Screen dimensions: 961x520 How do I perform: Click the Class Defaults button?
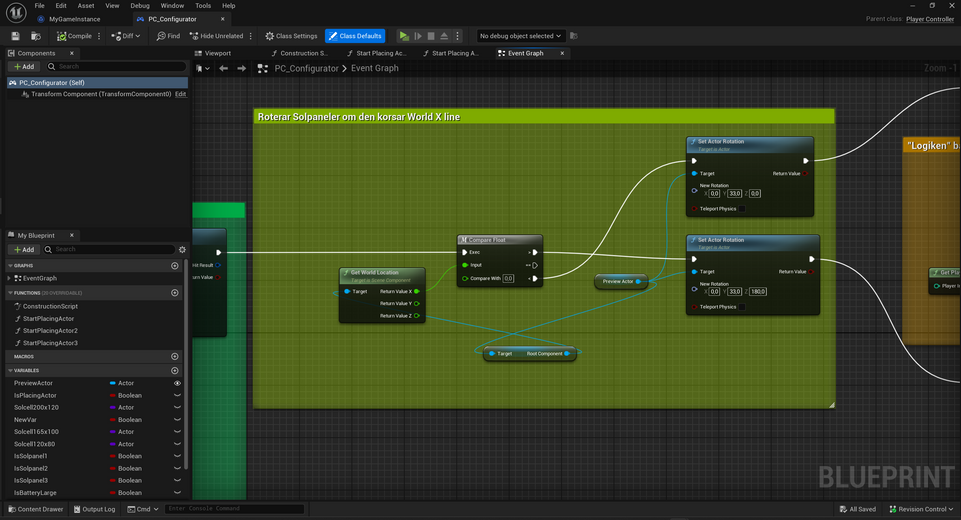354,36
